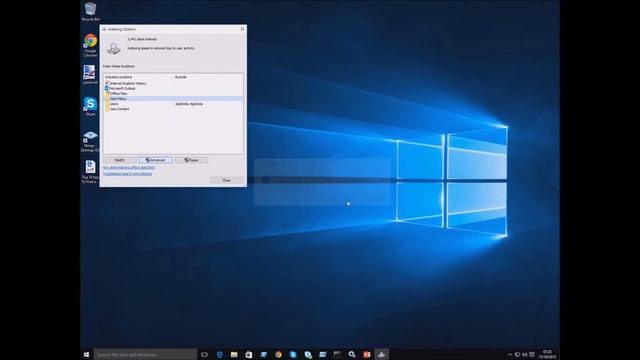Viewport: 640px width, 360px height.
Task: Open the Command Prompt taskbar icon
Action: click(337, 354)
